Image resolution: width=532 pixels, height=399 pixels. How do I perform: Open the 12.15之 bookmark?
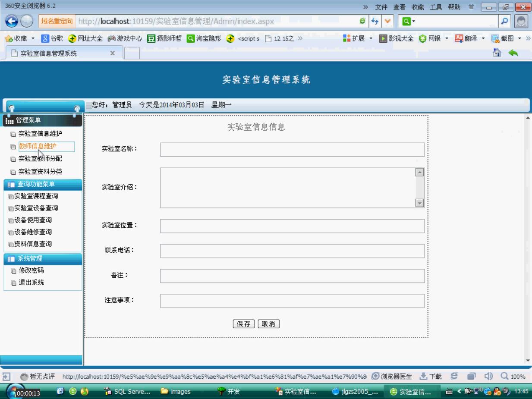pos(280,39)
